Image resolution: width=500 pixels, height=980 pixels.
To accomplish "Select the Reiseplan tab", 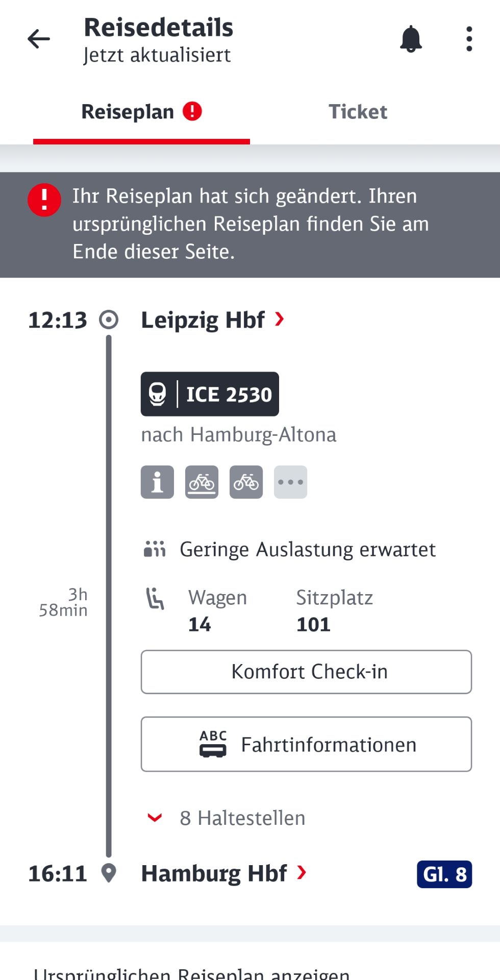I will tap(141, 112).
